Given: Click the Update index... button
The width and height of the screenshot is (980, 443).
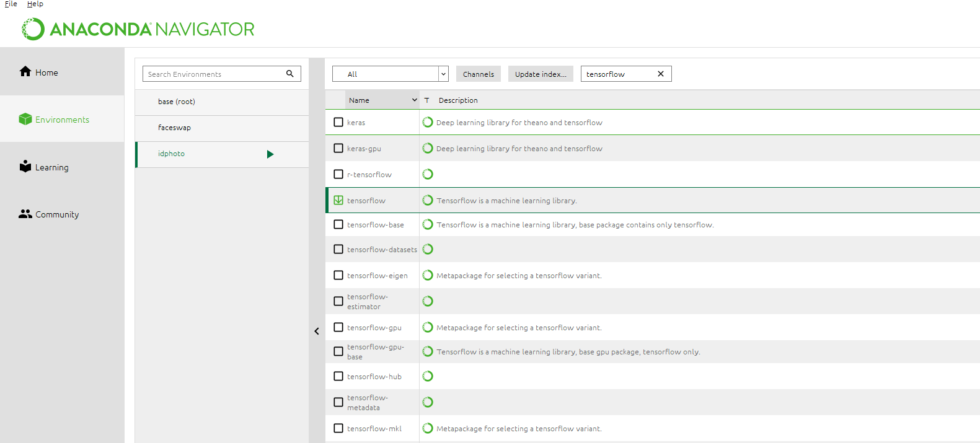Looking at the screenshot, I should [x=541, y=74].
